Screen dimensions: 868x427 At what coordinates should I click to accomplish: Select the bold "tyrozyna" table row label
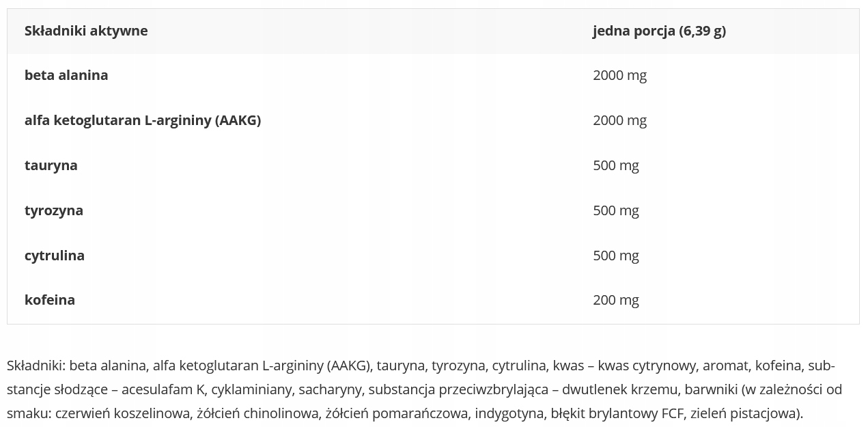[x=54, y=210]
